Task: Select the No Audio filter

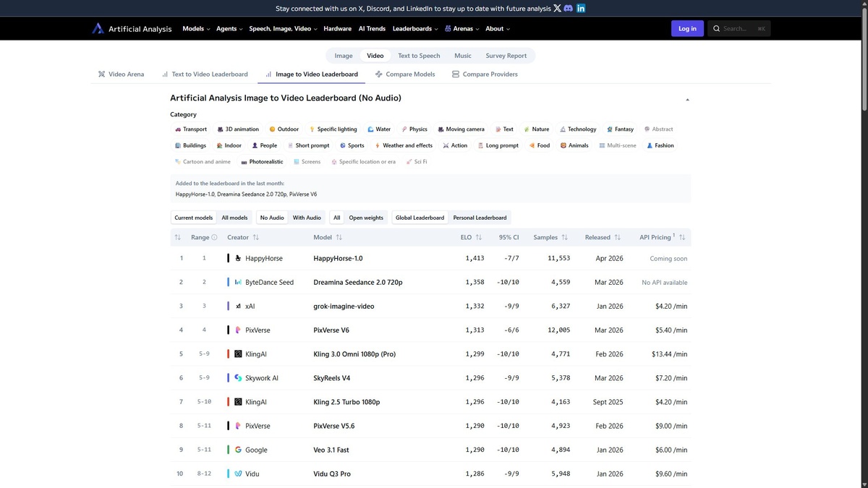Action: tap(272, 218)
